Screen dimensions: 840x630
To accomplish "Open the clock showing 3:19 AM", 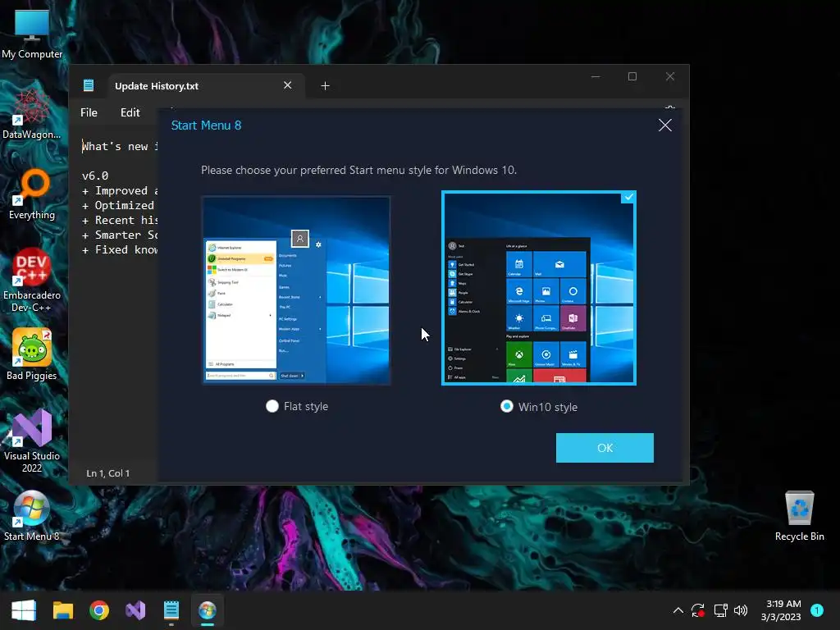I will (x=781, y=610).
